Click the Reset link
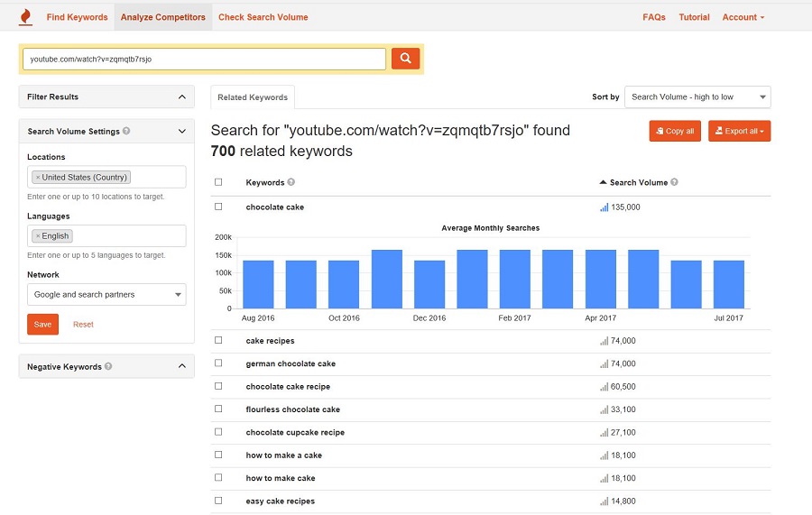Viewport: 812px width, 515px height. tap(83, 325)
